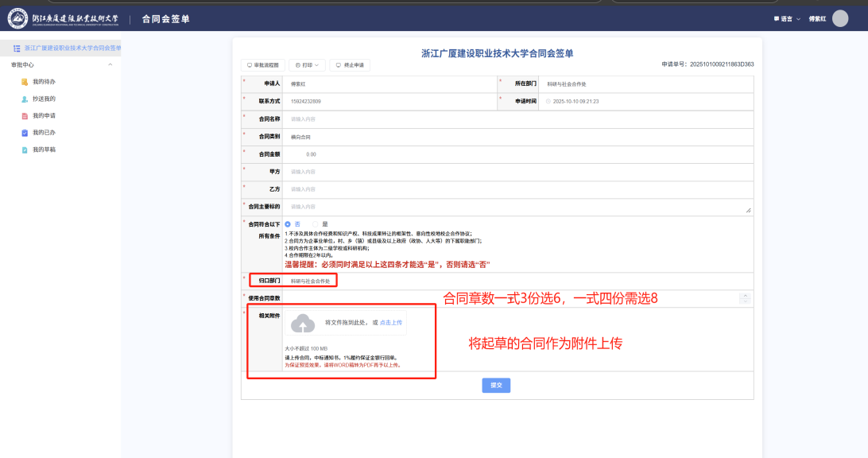Screen dimensions: 868x458
Task: Open the 打印 dropdown
Action: (x=307, y=65)
